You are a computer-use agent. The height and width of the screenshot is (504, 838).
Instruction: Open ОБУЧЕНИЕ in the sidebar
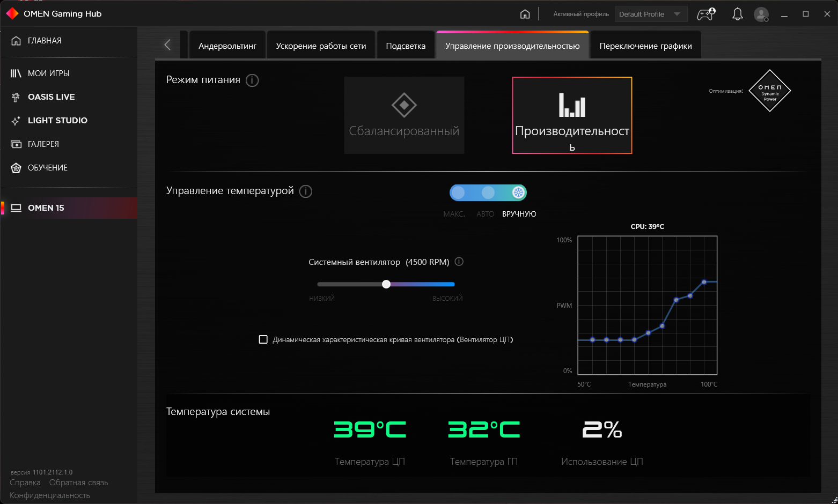69,168
